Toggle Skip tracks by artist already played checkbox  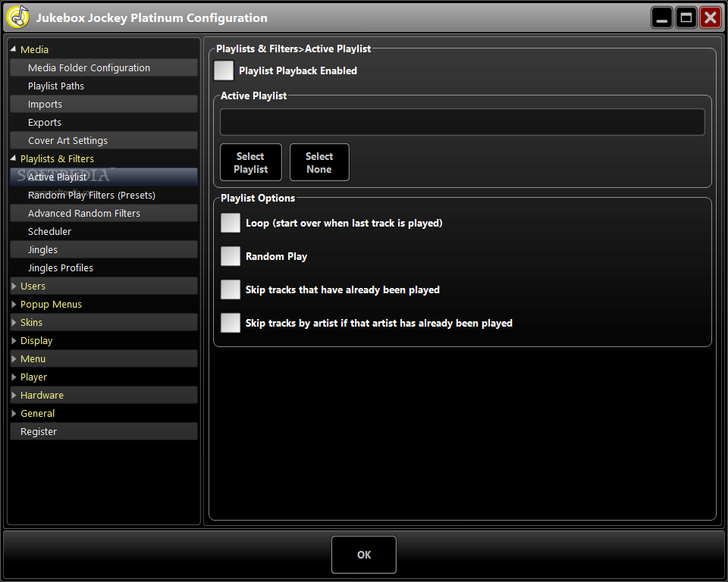point(231,323)
